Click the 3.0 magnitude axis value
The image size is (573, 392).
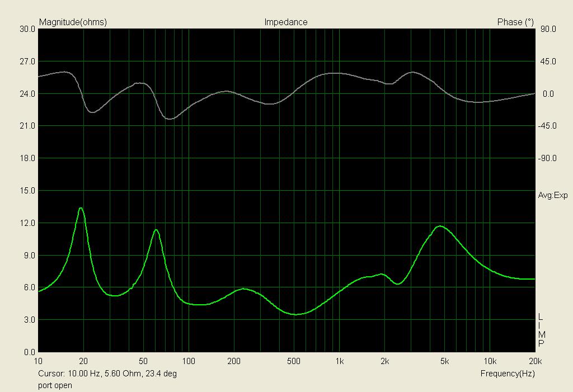[30, 320]
